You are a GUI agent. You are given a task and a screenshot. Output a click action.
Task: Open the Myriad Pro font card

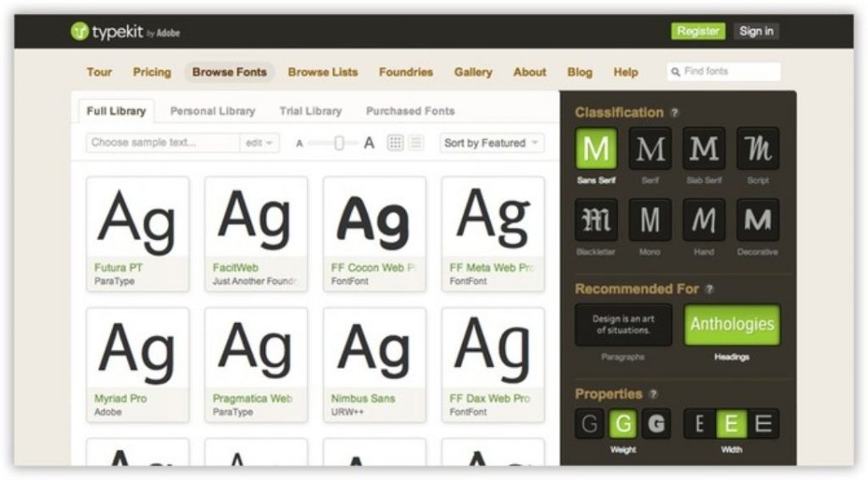click(x=138, y=366)
